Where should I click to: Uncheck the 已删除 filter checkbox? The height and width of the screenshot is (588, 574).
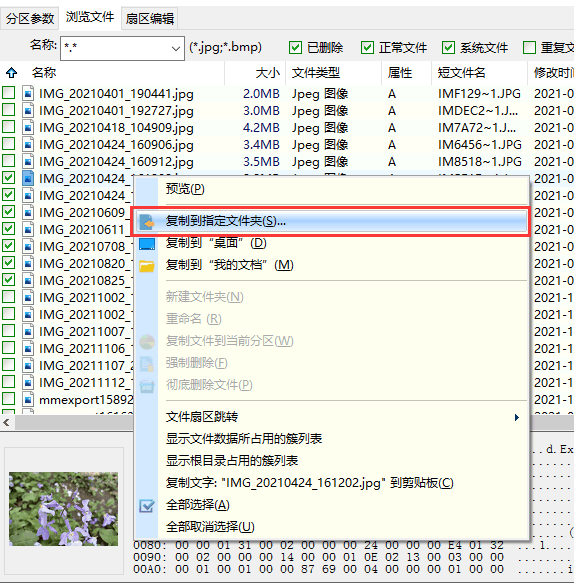(x=295, y=48)
